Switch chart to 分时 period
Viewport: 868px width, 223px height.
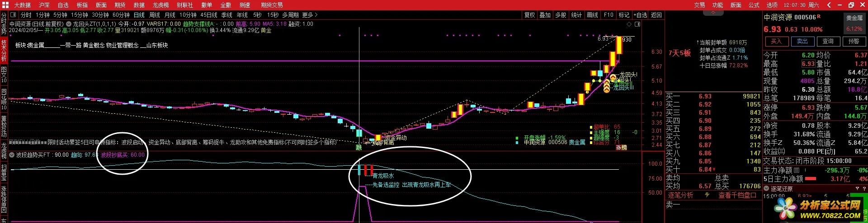[26, 15]
